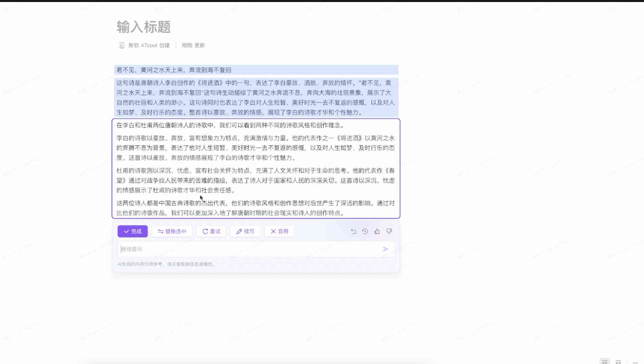Open the history clock icon

pyautogui.click(x=365, y=231)
